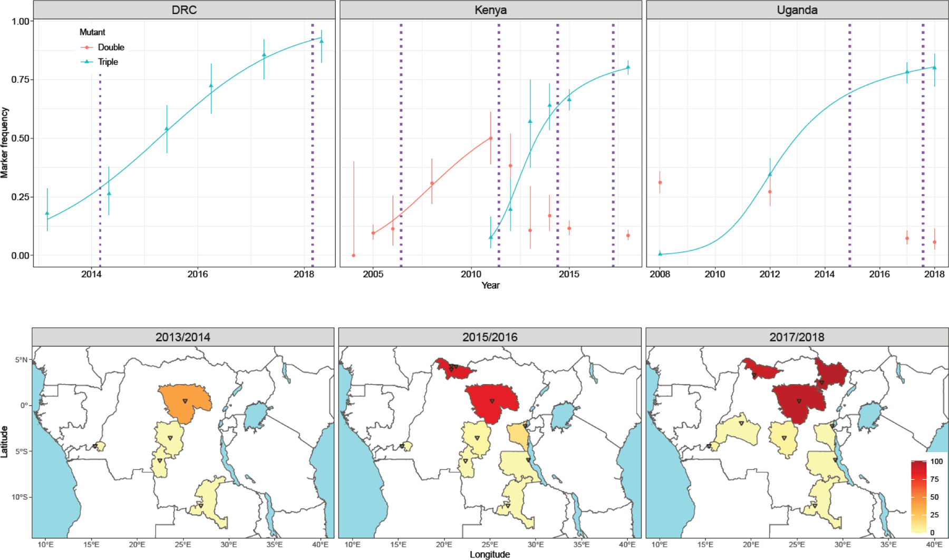Screen dimensions: 949x560
Task: Select the 2015/2016 map panel title
Action: 490,337
